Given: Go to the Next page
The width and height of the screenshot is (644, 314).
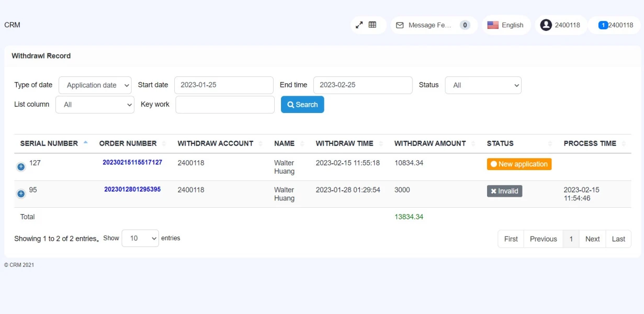Looking at the screenshot, I should pos(592,239).
